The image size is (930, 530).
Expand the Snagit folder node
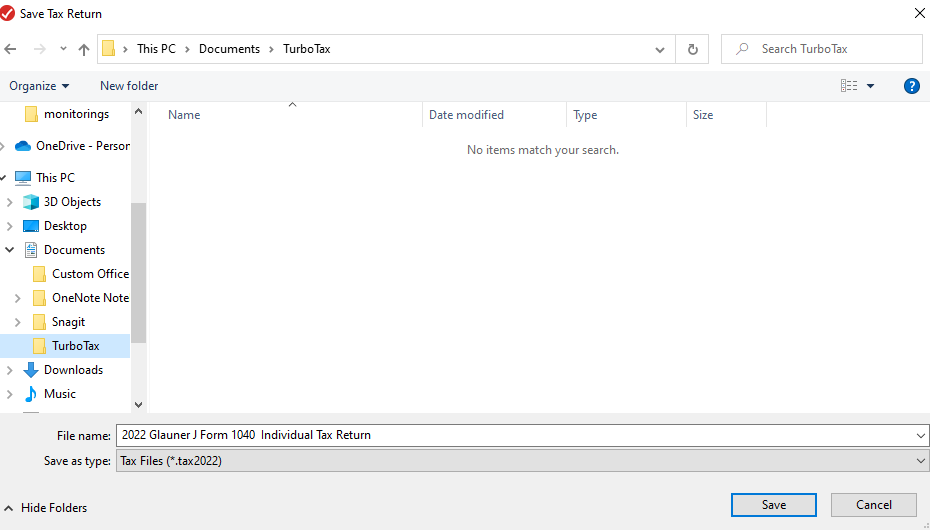tap(18, 322)
